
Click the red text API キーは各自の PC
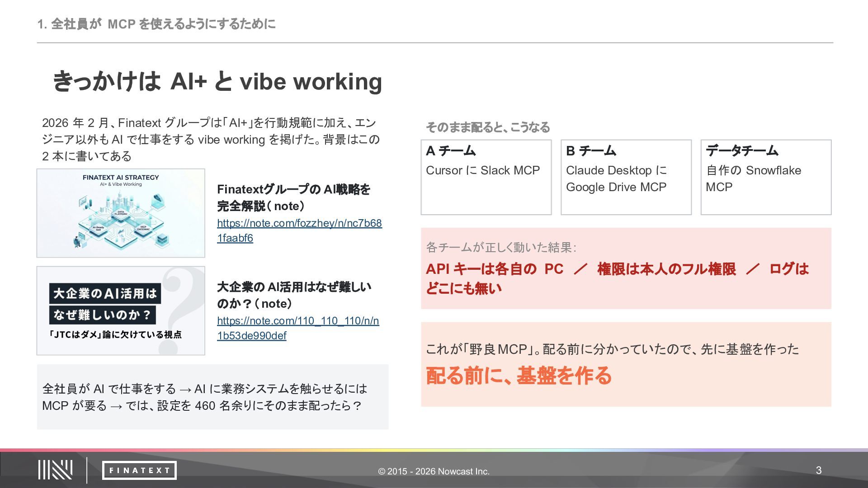coord(495,269)
